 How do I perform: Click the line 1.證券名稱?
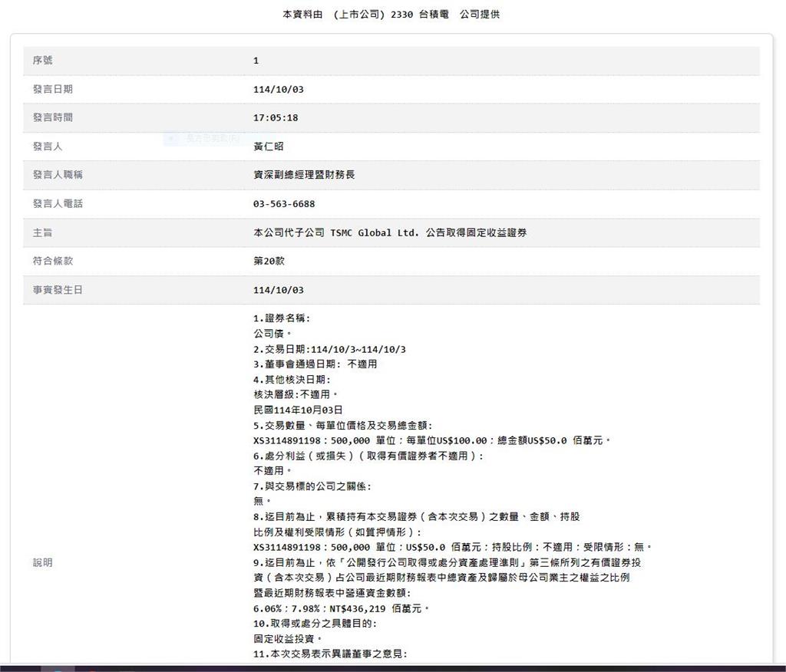[282, 318]
